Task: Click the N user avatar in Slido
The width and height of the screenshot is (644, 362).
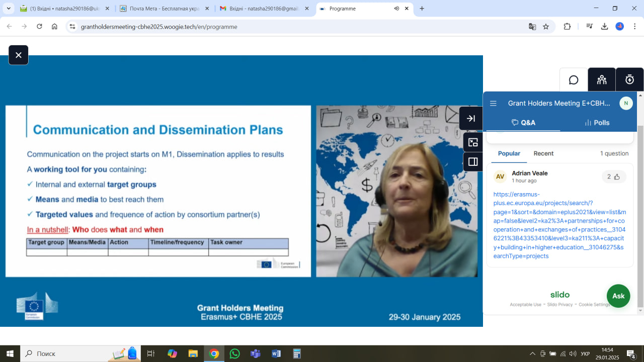Action: coord(626,103)
